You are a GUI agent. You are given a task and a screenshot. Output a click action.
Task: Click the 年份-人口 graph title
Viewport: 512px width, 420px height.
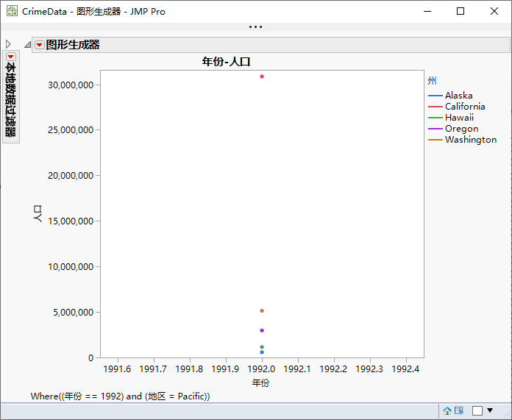point(226,61)
